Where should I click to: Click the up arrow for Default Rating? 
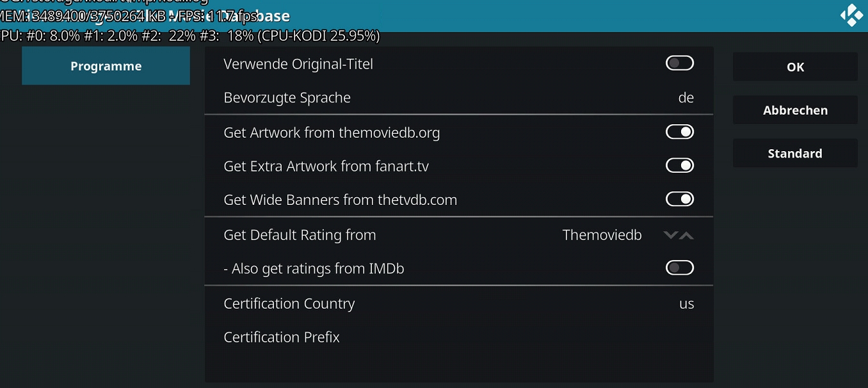[686, 235]
